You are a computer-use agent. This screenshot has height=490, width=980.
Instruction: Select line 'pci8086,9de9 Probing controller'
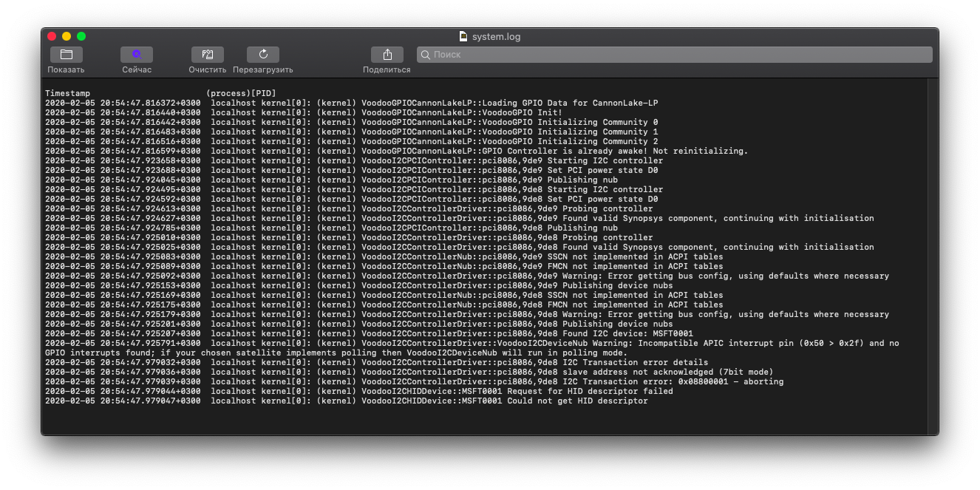(x=349, y=208)
